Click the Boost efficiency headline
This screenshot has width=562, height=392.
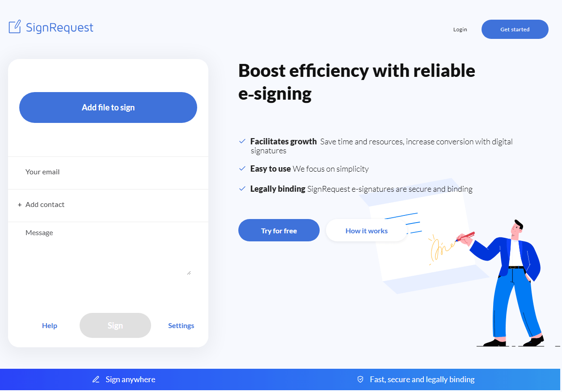click(x=357, y=82)
